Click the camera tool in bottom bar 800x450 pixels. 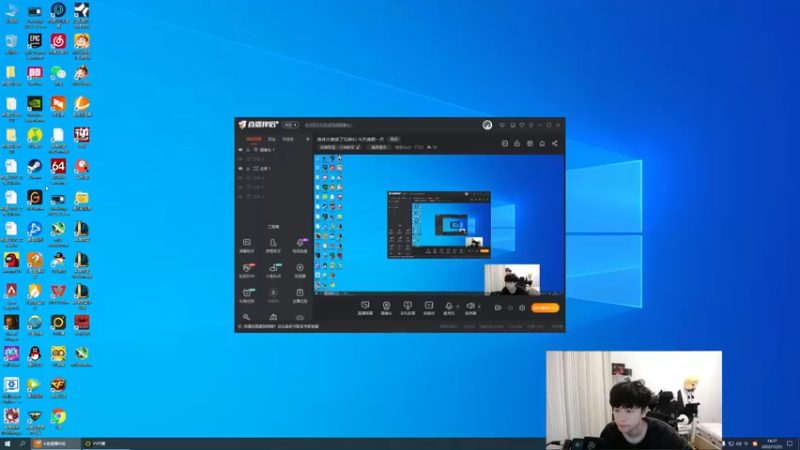click(x=386, y=308)
